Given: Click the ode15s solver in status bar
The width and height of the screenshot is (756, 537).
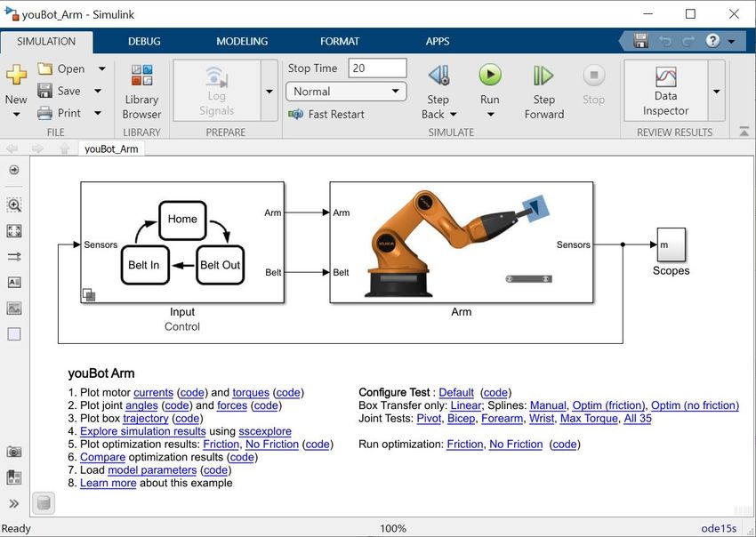Looking at the screenshot, I should [x=719, y=528].
